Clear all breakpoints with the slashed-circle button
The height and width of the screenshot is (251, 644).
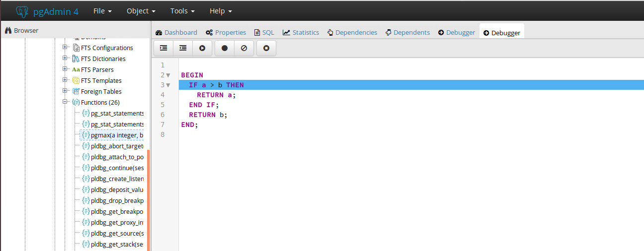point(244,48)
